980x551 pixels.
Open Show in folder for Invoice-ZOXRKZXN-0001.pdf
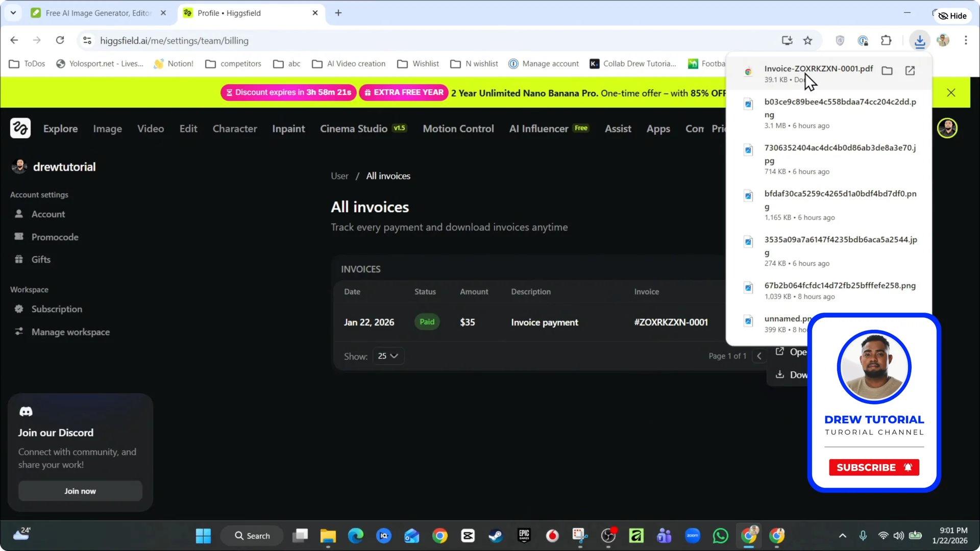click(x=887, y=71)
